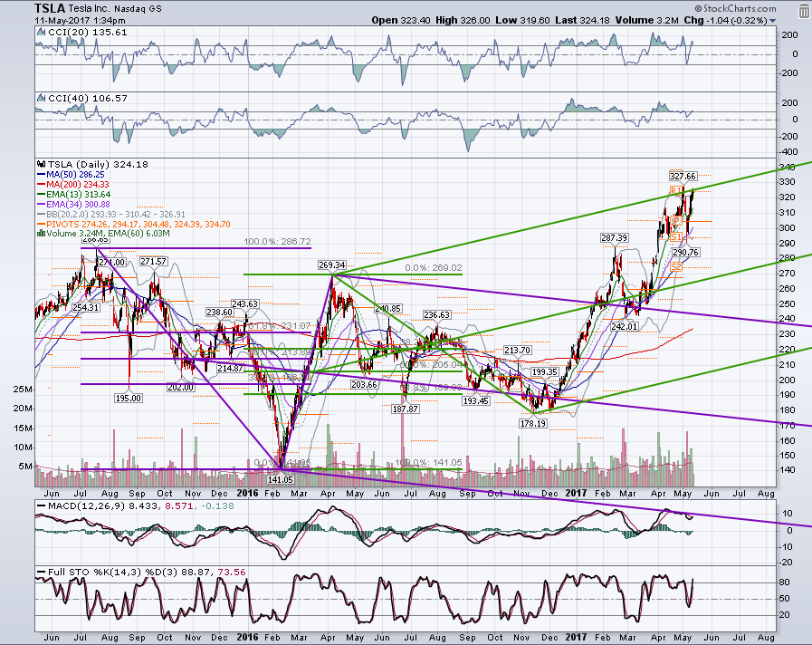
Task: Click the 242.01 price label
Action: (624, 326)
